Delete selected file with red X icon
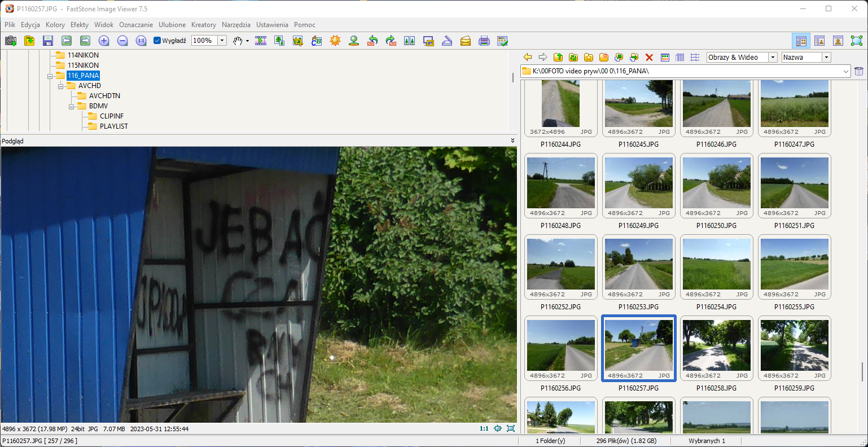 (x=649, y=58)
